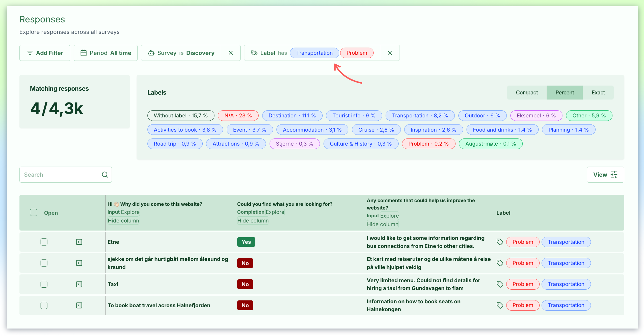Image resolution: width=644 pixels, height=336 pixels.
Task: Select the Halnefjorden boat travel checkbox
Action: click(44, 305)
